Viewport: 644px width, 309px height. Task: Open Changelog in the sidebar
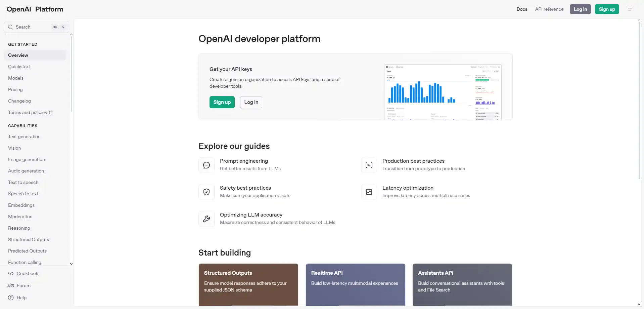(x=19, y=101)
